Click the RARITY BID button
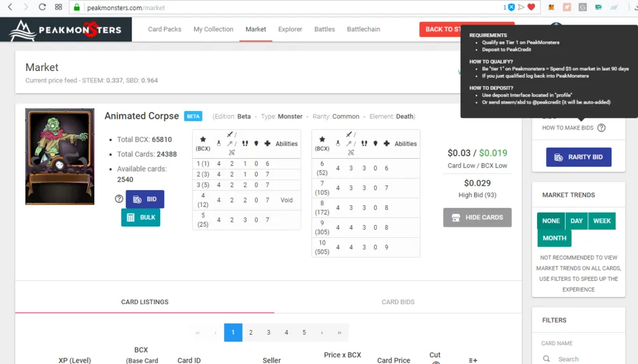The height and width of the screenshot is (364, 638). 579,157
